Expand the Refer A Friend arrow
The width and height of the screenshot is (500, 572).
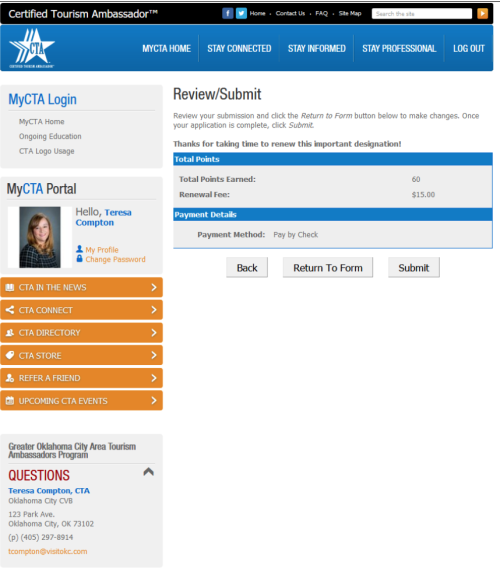pos(154,378)
